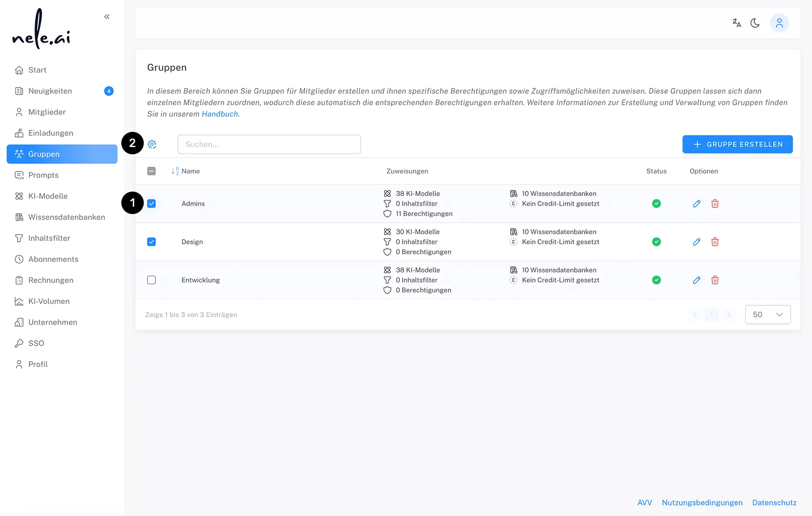This screenshot has height=516, width=812.
Task: Edit the Entwicklung group with pencil icon
Action: (x=696, y=280)
